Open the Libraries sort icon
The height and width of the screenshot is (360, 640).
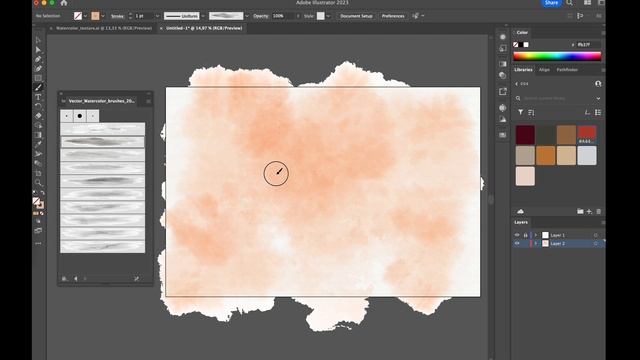click(x=531, y=112)
